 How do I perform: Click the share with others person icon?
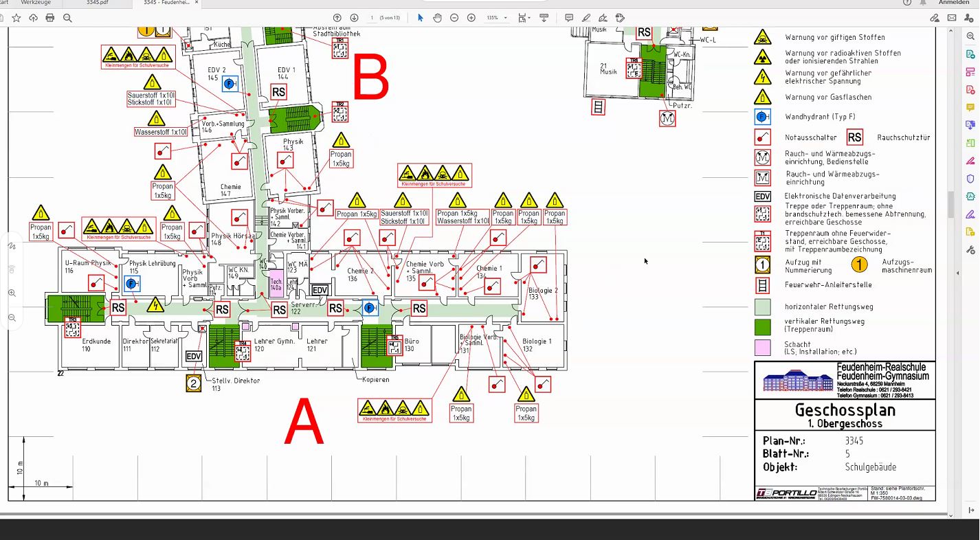(x=969, y=18)
